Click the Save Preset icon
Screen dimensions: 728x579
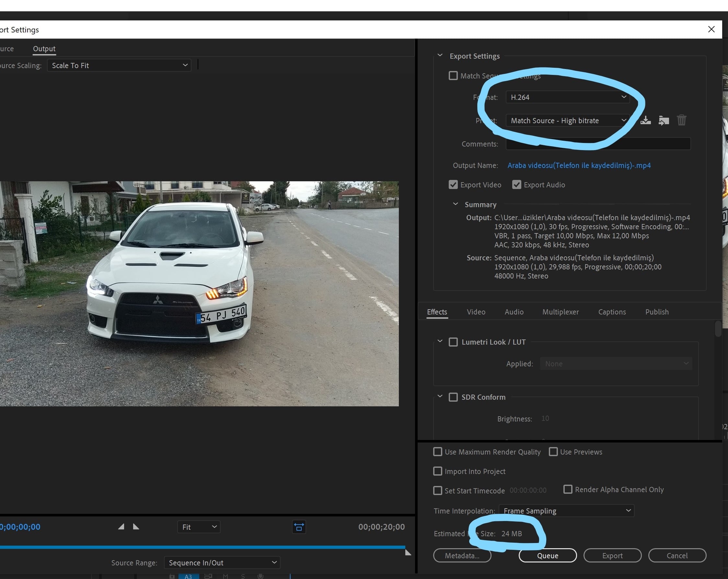tap(645, 120)
